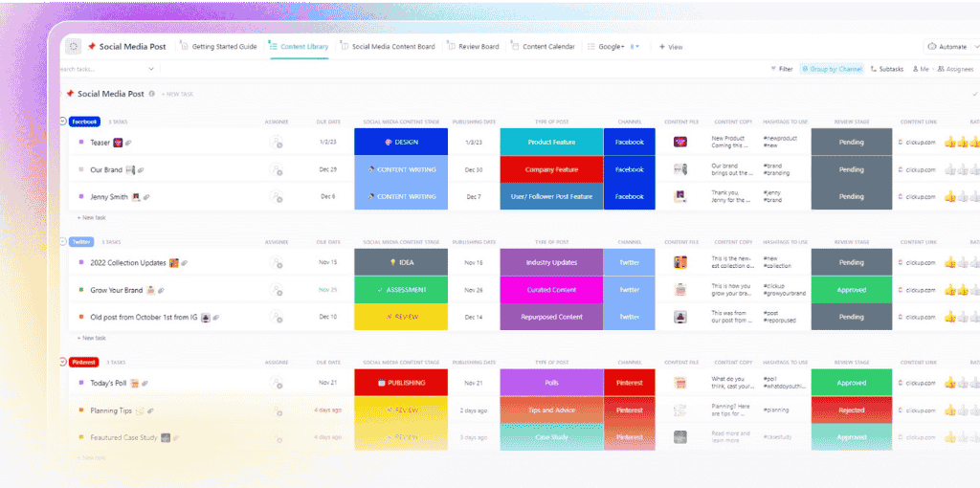Click the attachment icon next to Grow Your Brand

[x=161, y=291]
